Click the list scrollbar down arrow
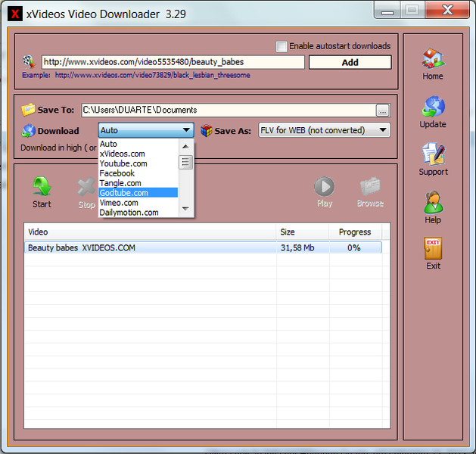 [185, 209]
